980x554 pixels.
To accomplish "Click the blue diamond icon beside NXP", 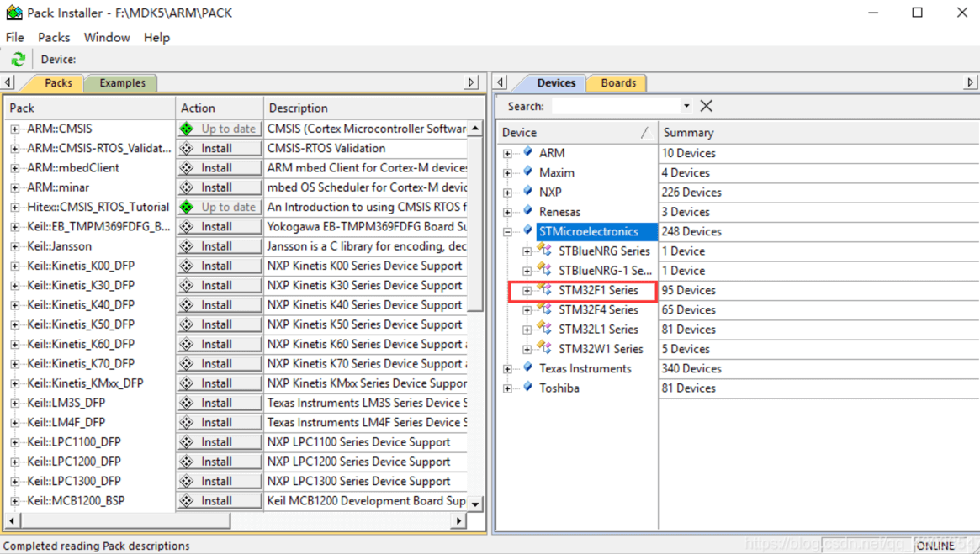I will coord(527,192).
